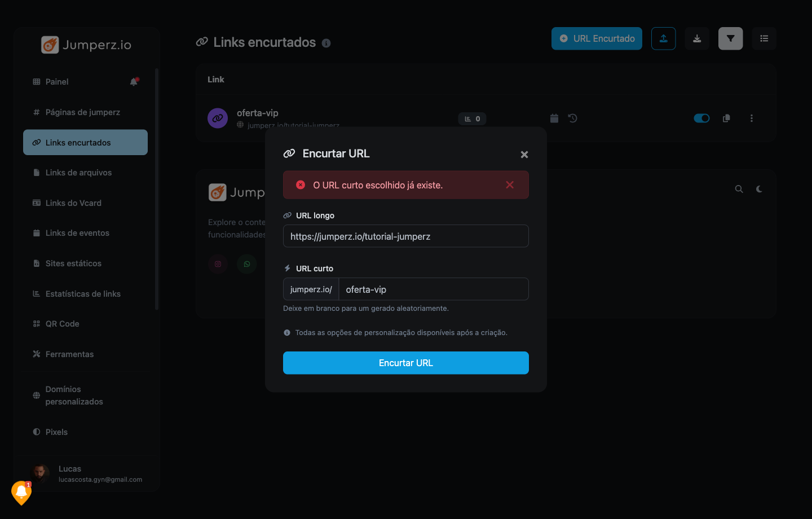Click the URL longo input field
This screenshot has width=812, height=519.
tap(406, 236)
